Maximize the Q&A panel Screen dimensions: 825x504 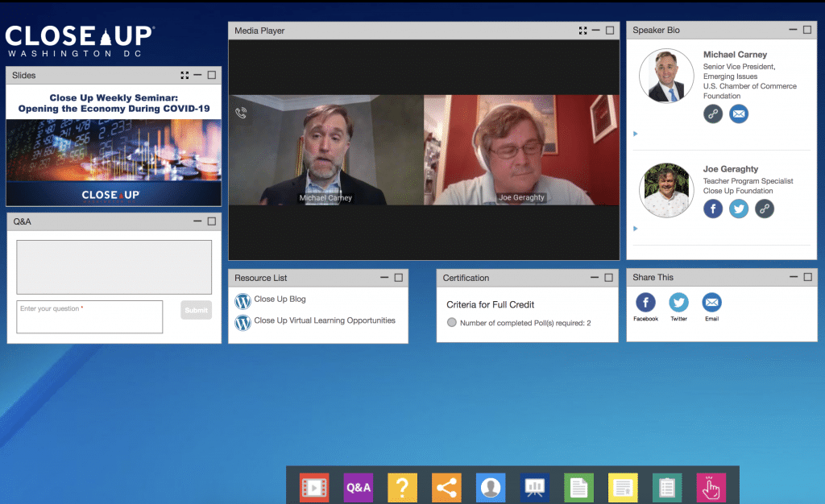click(x=212, y=221)
